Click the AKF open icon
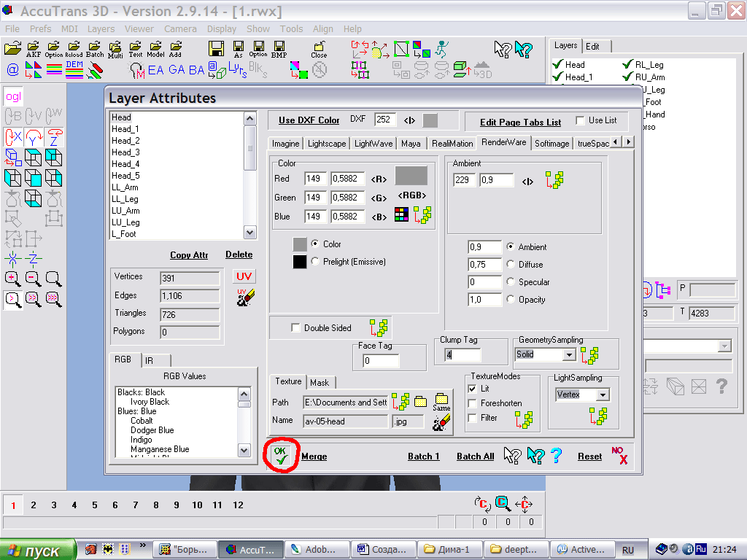Image resolution: width=747 pixels, height=560 pixels. pyautogui.click(x=34, y=49)
